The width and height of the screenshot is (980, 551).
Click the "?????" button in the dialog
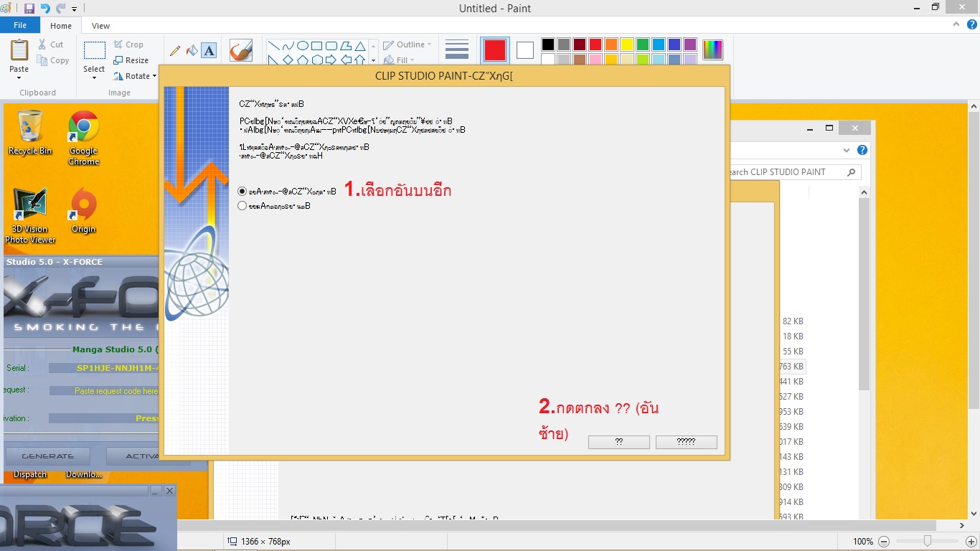[687, 442]
